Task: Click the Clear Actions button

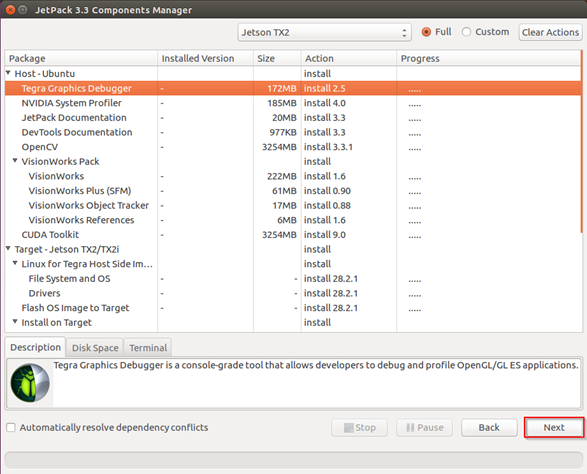Action: pyautogui.click(x=550, y=32)
